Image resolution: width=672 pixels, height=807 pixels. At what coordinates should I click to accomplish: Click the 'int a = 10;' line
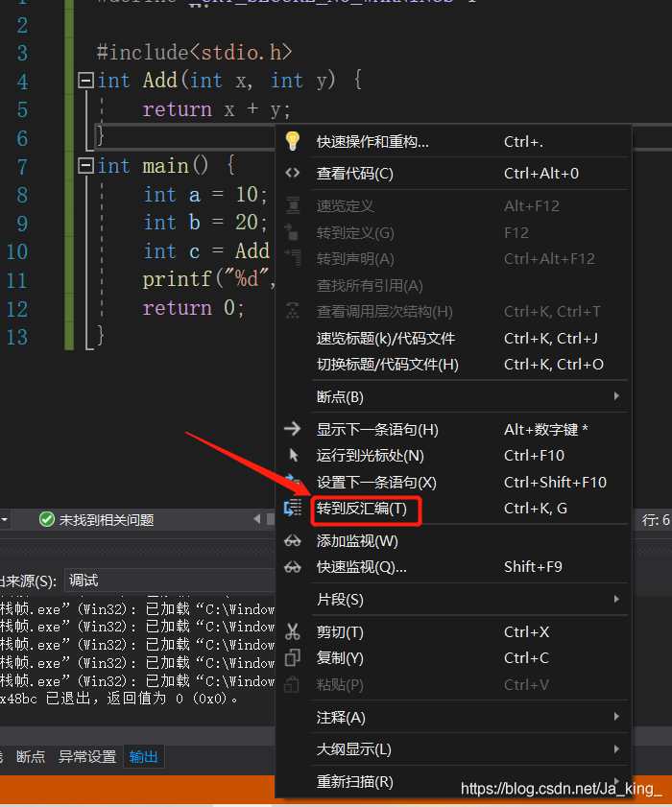[x=204, y=195]
